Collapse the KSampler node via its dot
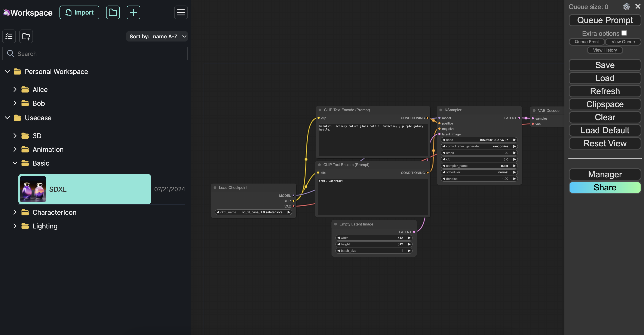The height and width of the screenshot is (335, 644). click(441, 110)
